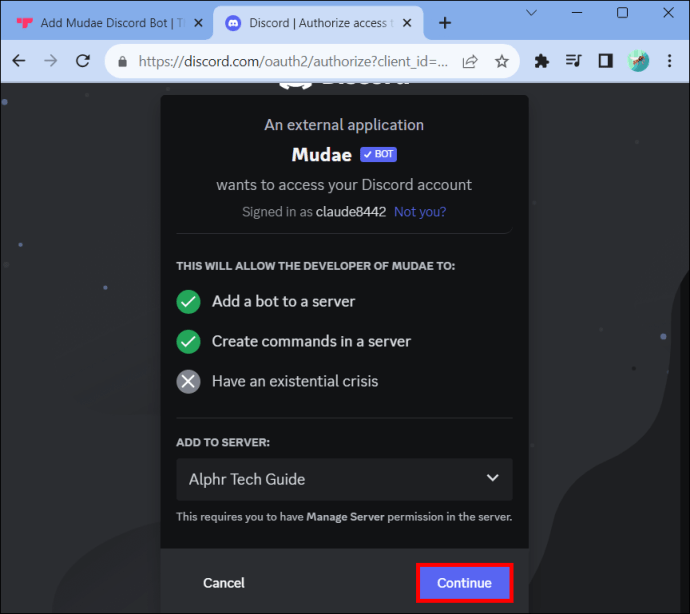Screen dimensions: 690x614
Task: Open a new browser tab
Action: [x=445, y=23]
